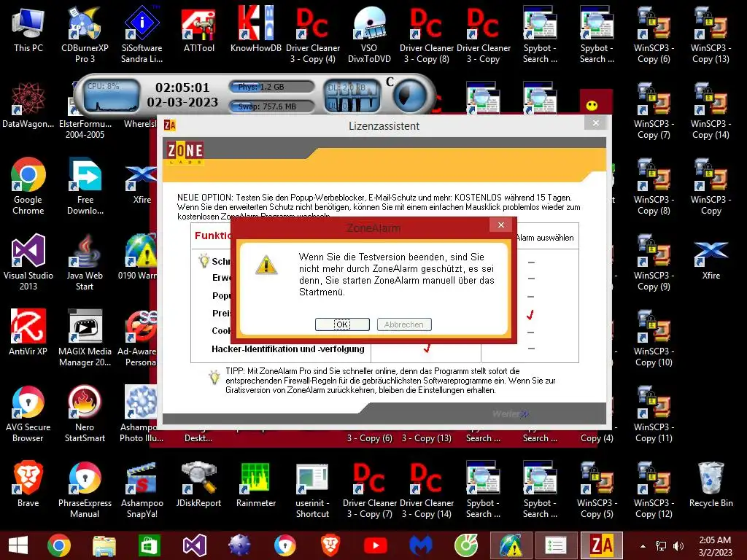
Task: Open WinSCP3 - Copy (10) icon
Action: (x=654, y=338)
